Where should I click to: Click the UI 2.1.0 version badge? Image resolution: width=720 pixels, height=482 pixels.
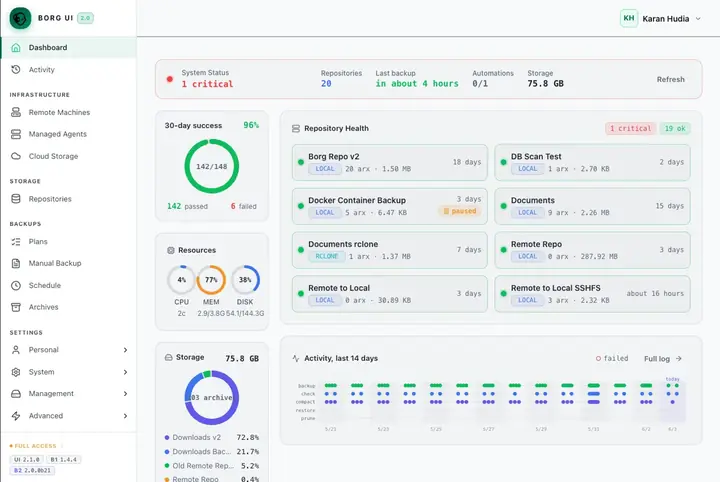tap(27, 460)
